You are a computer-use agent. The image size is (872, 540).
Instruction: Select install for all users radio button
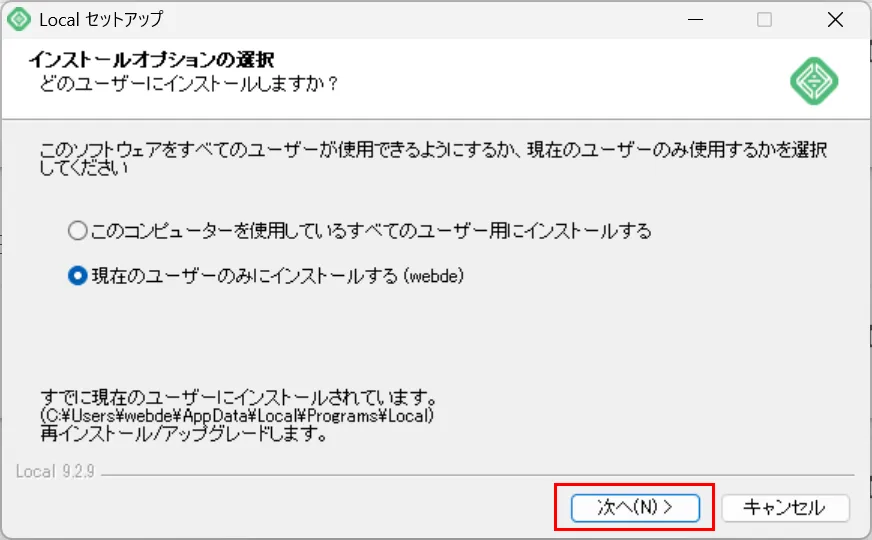click(x=78, y=231)
